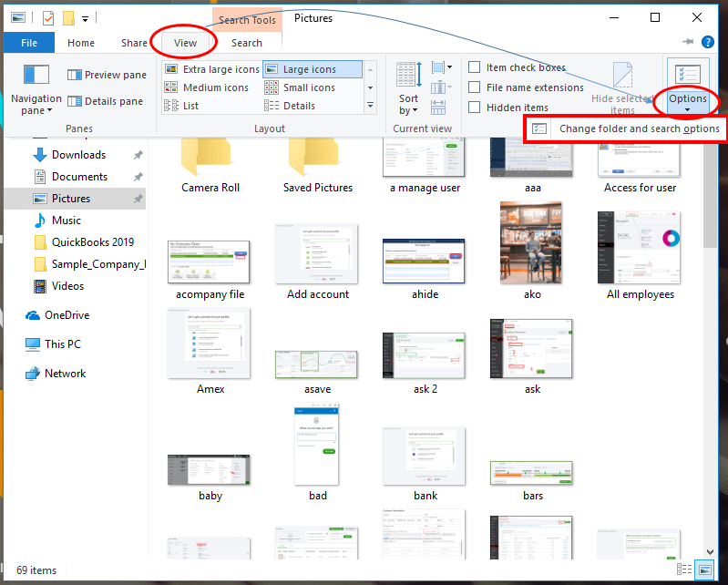The width and height of the screenshot is (728, 585).
Task: Choose Small icons layout
Action: (x=300, y=87)
